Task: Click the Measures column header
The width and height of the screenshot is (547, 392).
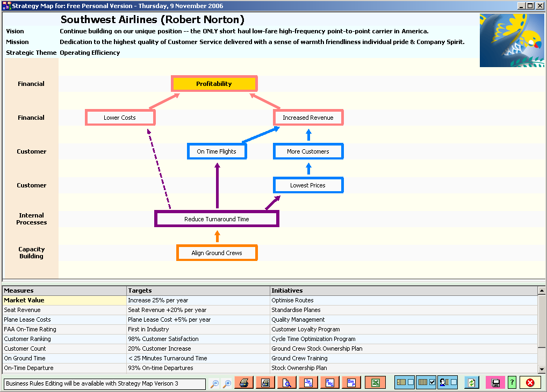Action: [64, 291]
